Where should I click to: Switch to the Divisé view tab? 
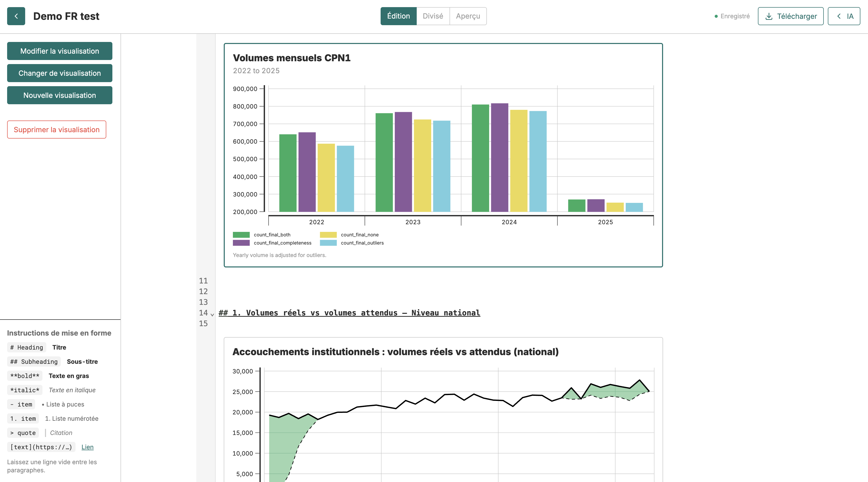(433, 16)
